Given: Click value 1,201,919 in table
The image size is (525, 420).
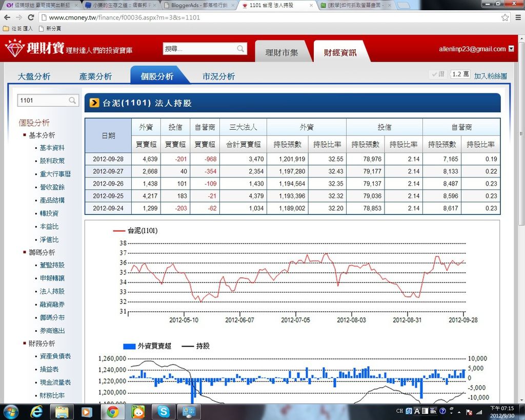Looking at the screenshot, I should pyautogui.click(x=292, y=159).
